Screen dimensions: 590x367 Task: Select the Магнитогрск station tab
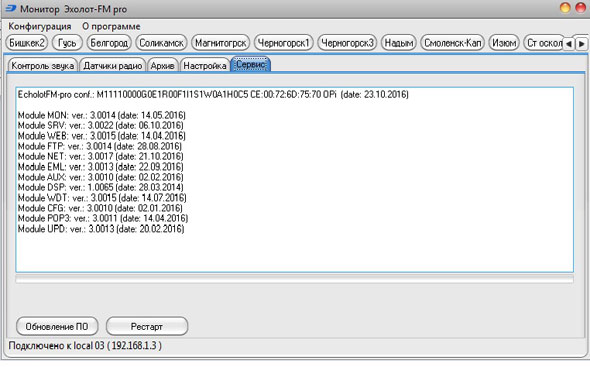220,43
